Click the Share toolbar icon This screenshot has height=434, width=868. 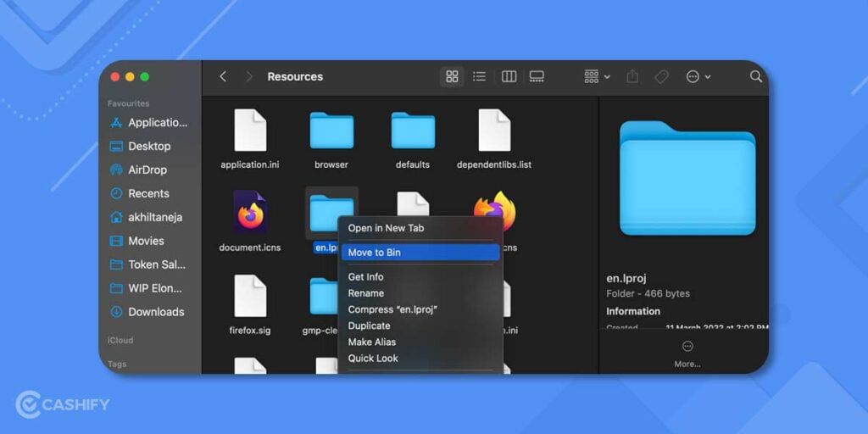[632, 77]
